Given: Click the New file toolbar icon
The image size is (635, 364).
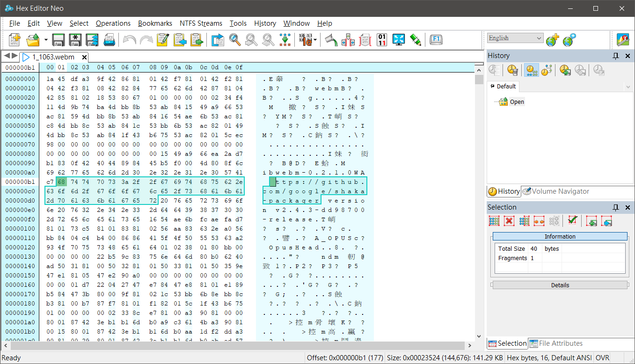Looking at the screenshot, I should point(15,40).
